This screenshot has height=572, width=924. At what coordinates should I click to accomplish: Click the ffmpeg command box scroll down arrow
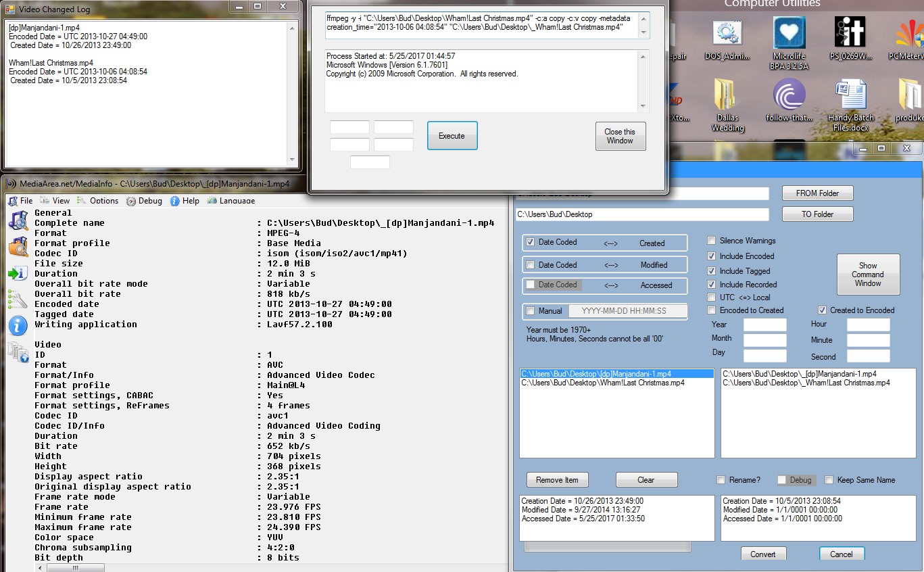click(x=643, y=32)
